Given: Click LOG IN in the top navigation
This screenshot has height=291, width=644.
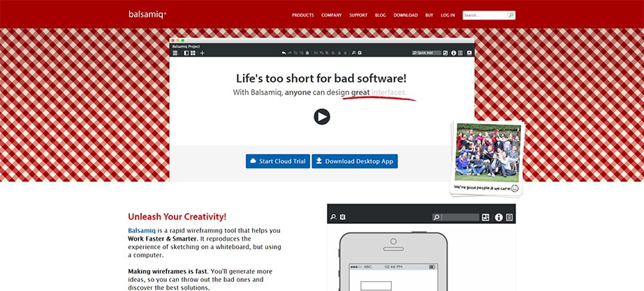Looking at the screenshot, I should [x=448, y=15].
